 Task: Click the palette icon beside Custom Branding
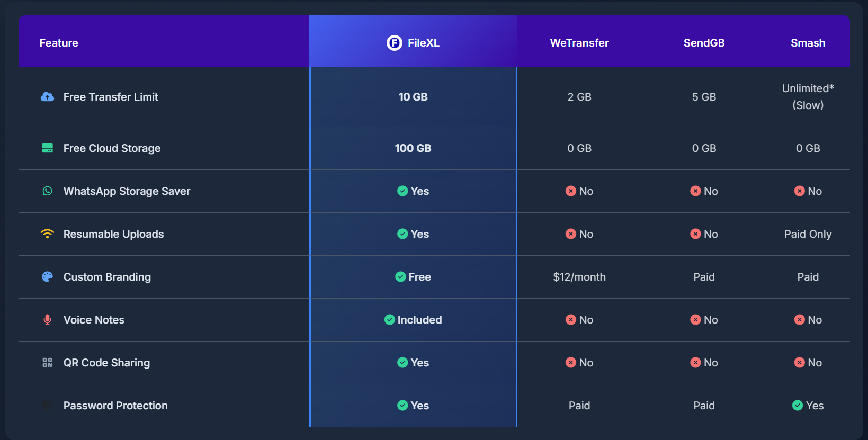(48, 277)
